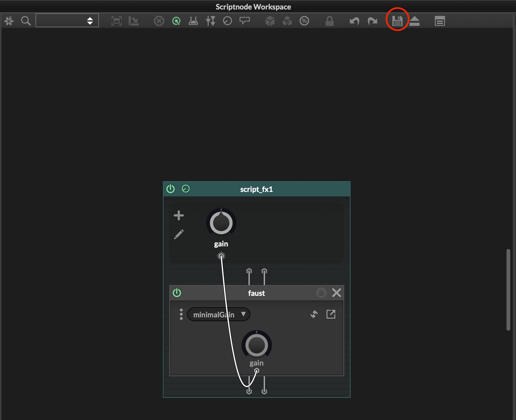
Task: Click the three-circles colour icon
Action: click(287, 21)
